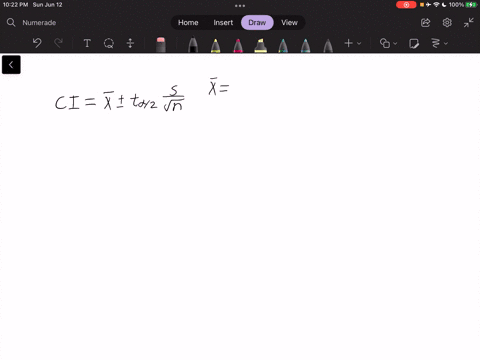Expand the ink conversion dropdown arrow
The width and height of the screenshot is (480, 360).
[446, 43]
